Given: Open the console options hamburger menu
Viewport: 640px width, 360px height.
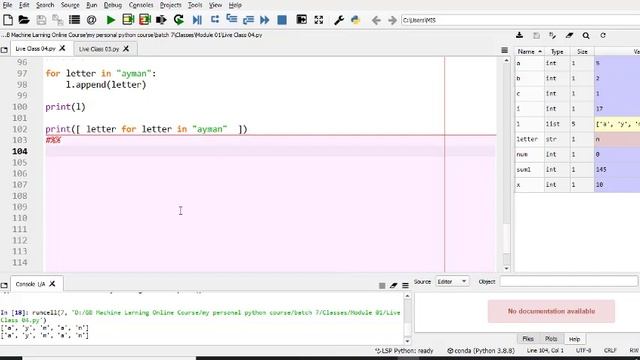Looking at the screenshot, I should [x=405, y=286].
